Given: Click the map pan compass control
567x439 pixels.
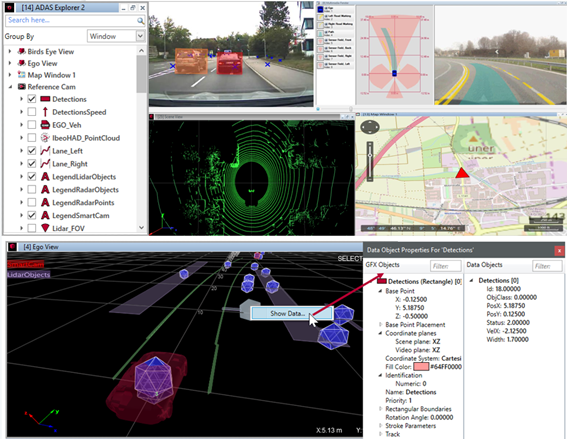Looking at the screenshot, I should pyautogui.click(x=370, y=127).
